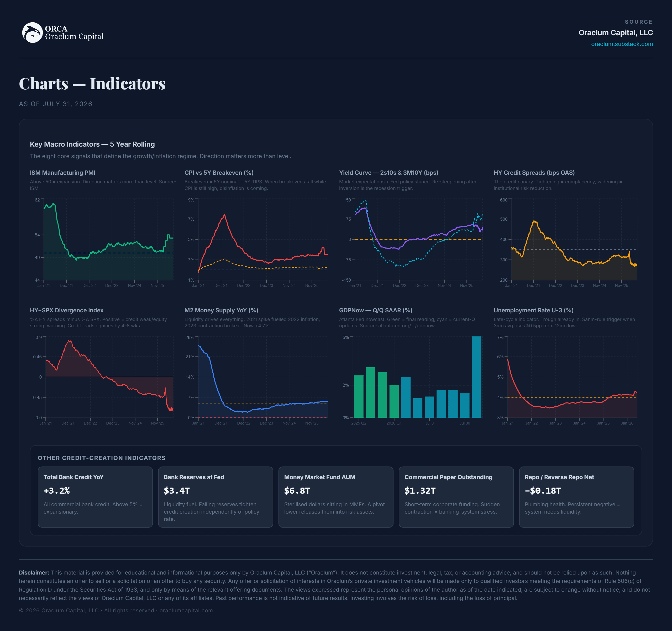672x631 pixels.
Task: Select the Total Bank Credit YoY card
Action: [x=95, y=497]
